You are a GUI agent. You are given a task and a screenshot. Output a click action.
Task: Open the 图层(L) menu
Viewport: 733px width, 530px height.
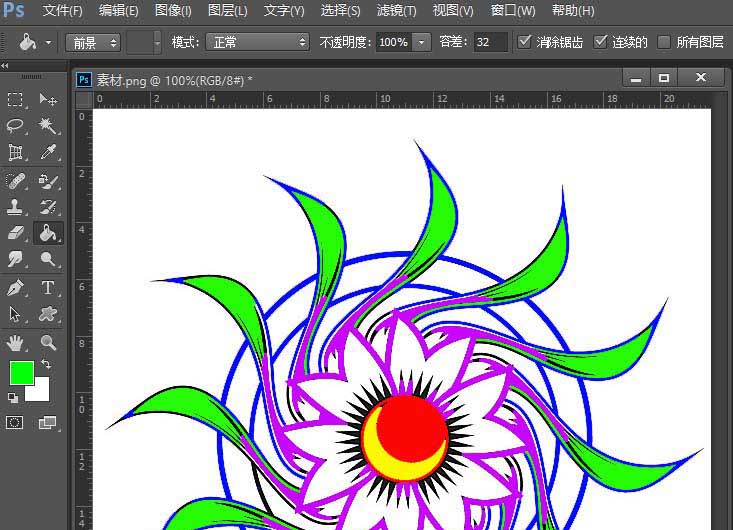click(x=227, y=11)
